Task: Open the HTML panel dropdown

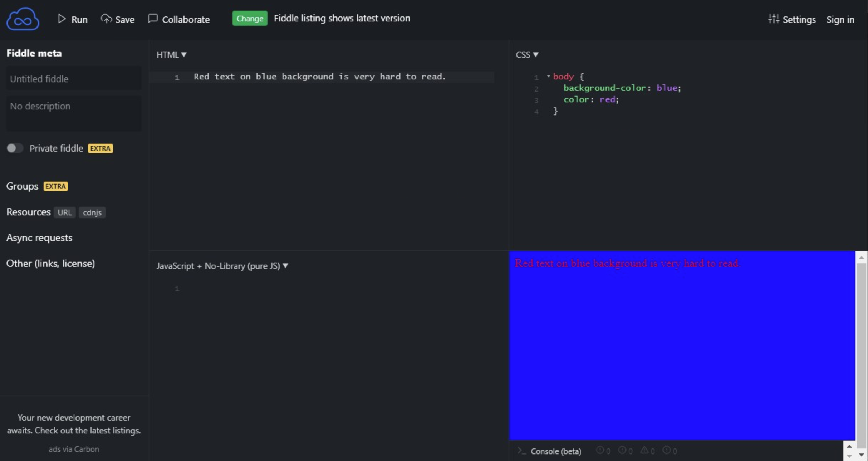Action: pyautogui.click(x=172, y=55)
